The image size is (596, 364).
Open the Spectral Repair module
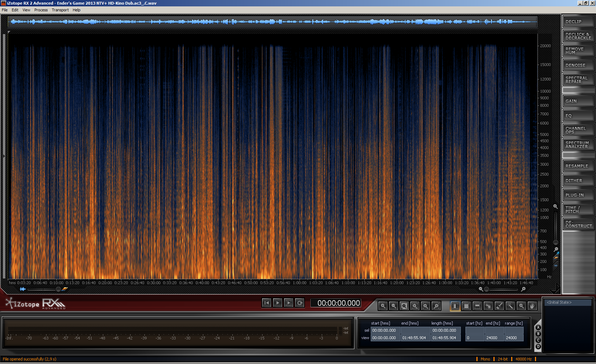[x=578, y=80]
